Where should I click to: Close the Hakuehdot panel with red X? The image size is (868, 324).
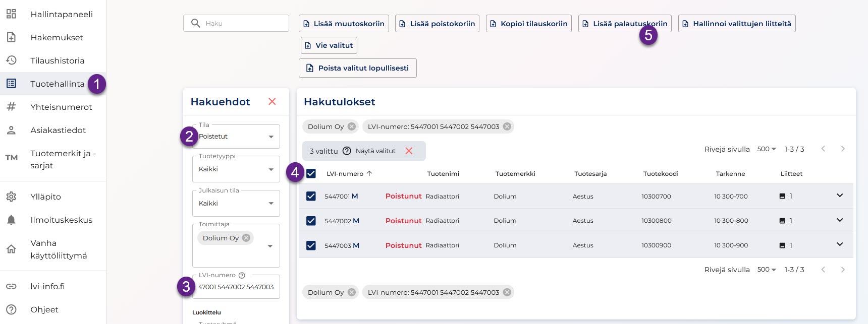tap(272, 102)
